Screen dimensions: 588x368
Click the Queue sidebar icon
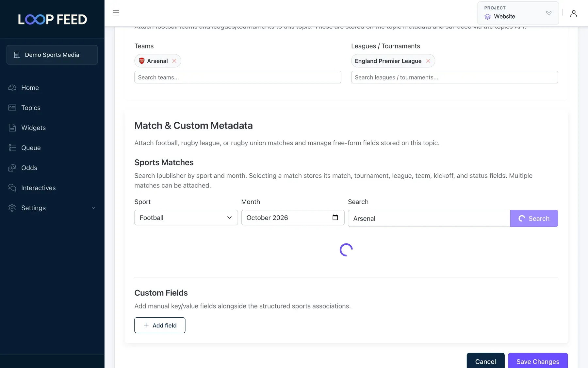point(12,148)
